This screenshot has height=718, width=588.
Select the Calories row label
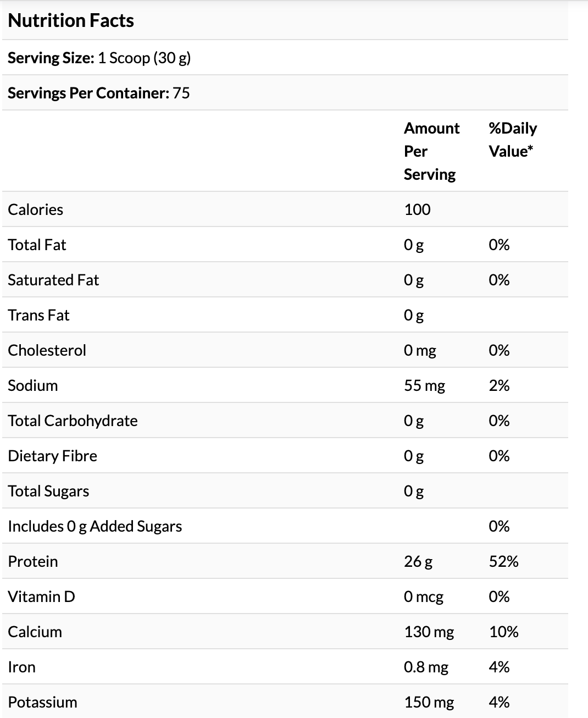tap(35, 209)
